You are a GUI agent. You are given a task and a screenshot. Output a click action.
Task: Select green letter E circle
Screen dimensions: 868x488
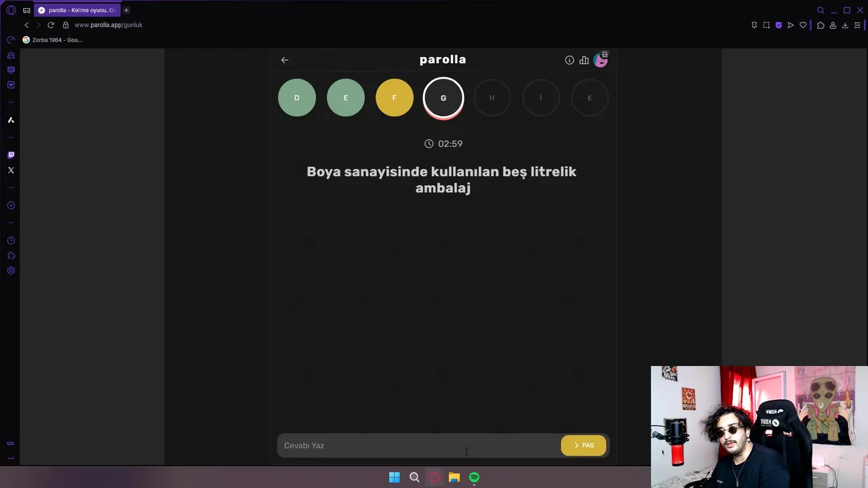[346, 98]
